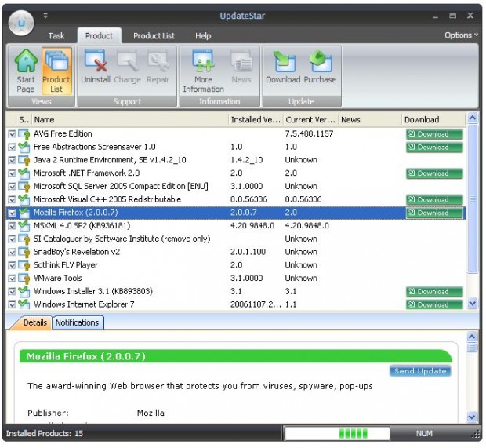
Task: Click product list scrollbar up arrow
Action: [x=472, y=118]
